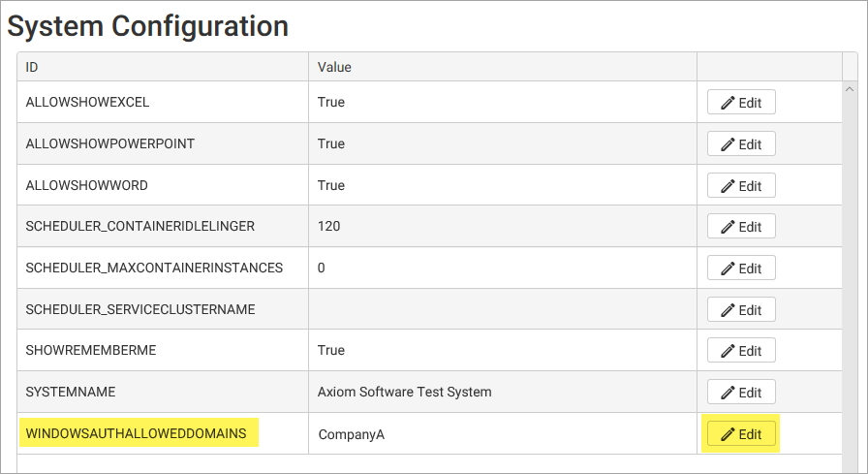Select the SCHEDULER_CONTAINERIDLELINGER value of 120

click(329, 226)
